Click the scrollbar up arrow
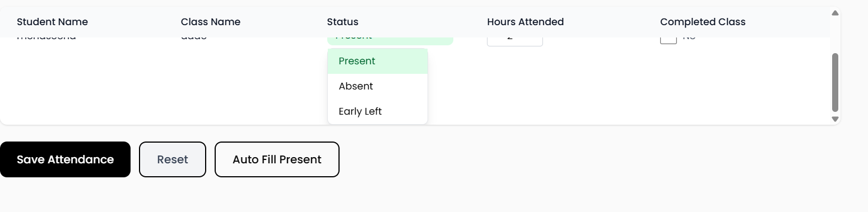This screenshot has height=212, width=868. (x=835, y=12)
